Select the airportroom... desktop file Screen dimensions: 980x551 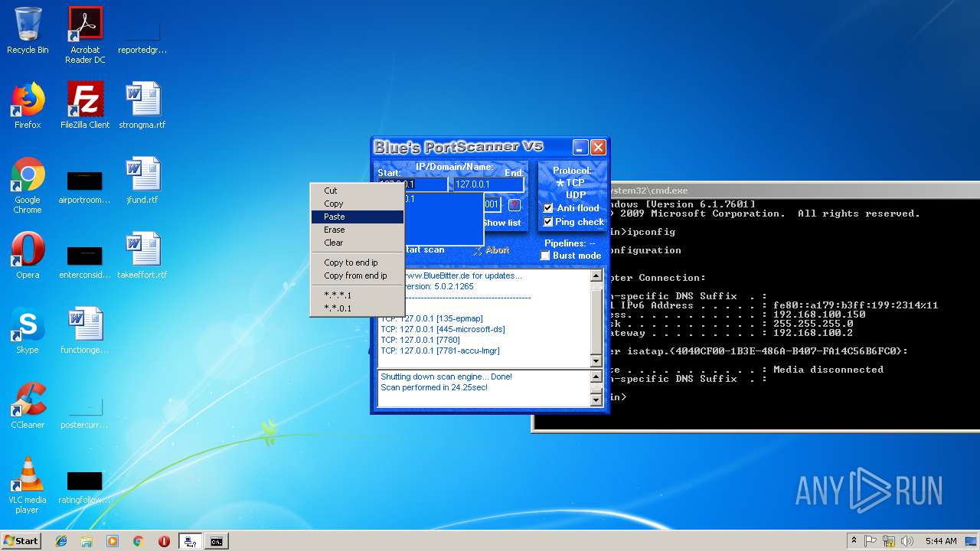pos(85,187)
